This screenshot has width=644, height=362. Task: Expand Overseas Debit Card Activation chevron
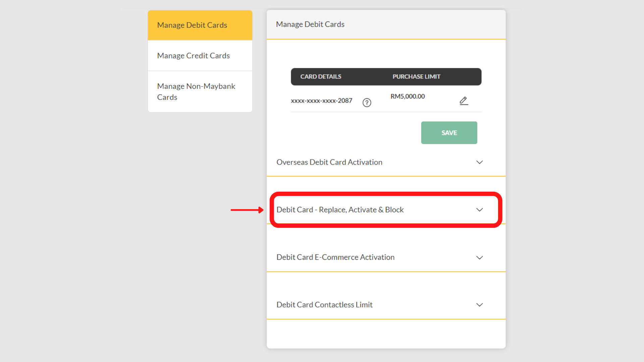(x=480, y=162)
